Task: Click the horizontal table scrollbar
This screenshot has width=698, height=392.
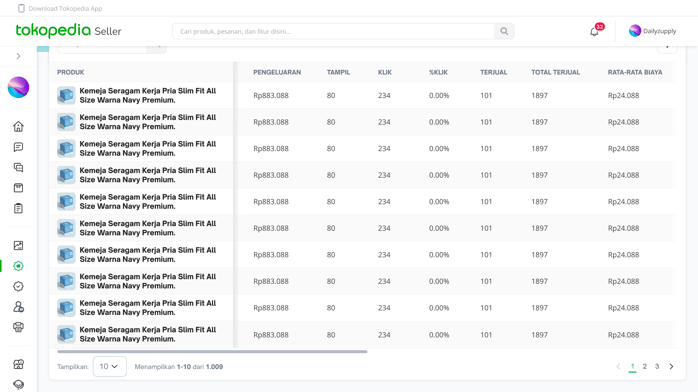Action: click(212, 352)
